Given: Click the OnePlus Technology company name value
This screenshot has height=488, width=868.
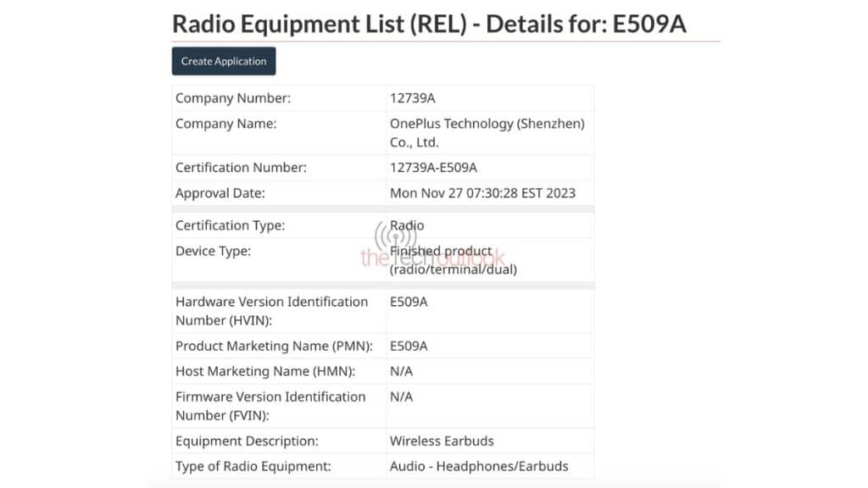Looking at the screenshot, I should click(487, 133).
